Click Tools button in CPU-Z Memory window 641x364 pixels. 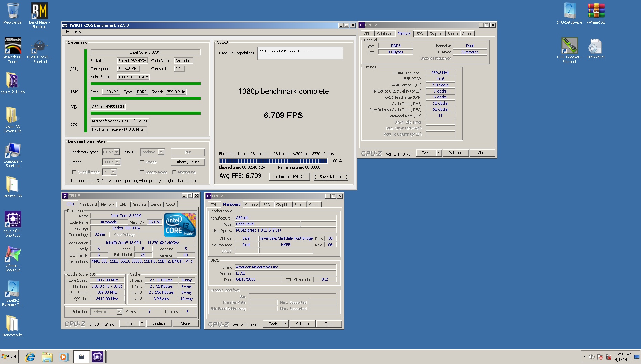click(x=426, y=153)
